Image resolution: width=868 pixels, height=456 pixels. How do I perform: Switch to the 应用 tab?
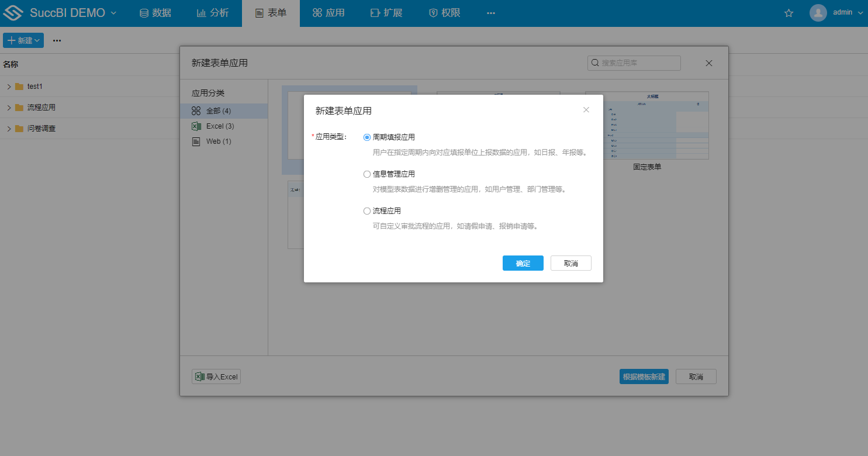tap(328, 13)
